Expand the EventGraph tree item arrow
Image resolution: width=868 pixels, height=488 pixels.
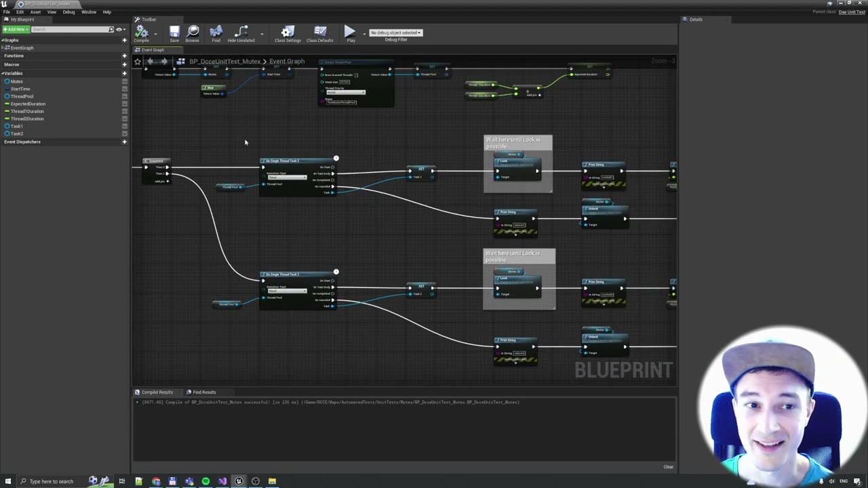pyautogui.click(x=3, y=47)
